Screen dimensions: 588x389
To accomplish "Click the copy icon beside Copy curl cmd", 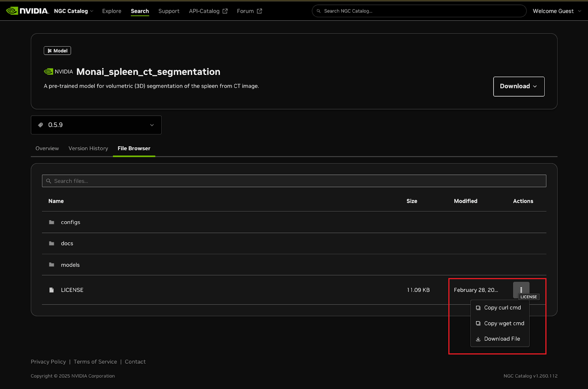I will pos(478,308).
